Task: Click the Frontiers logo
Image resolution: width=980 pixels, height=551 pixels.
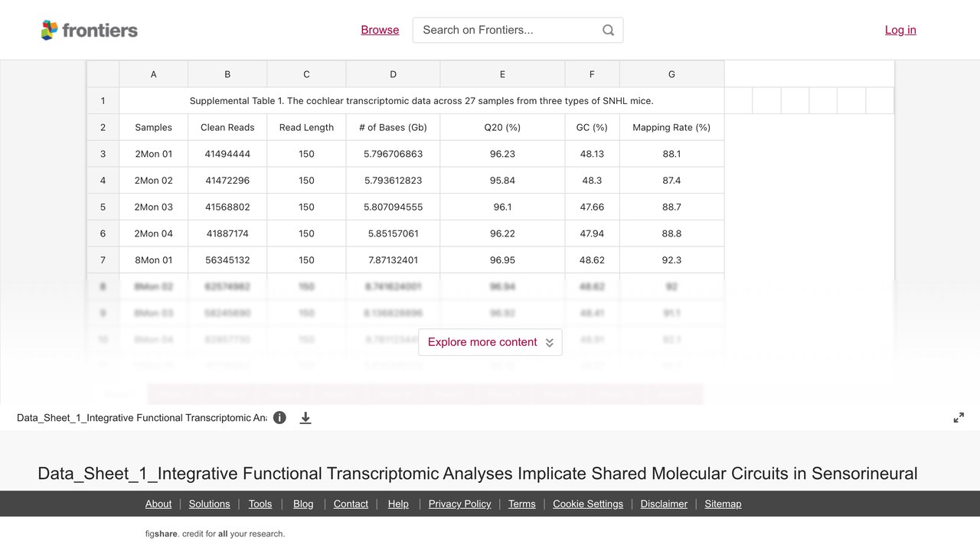Action: pyautogui.click(x=89, y=30)
